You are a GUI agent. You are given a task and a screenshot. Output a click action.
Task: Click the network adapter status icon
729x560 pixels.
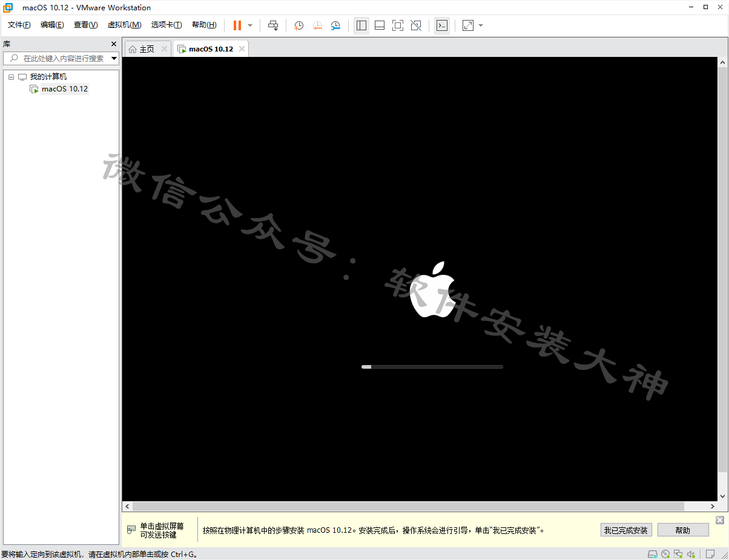tap(679, 554)
